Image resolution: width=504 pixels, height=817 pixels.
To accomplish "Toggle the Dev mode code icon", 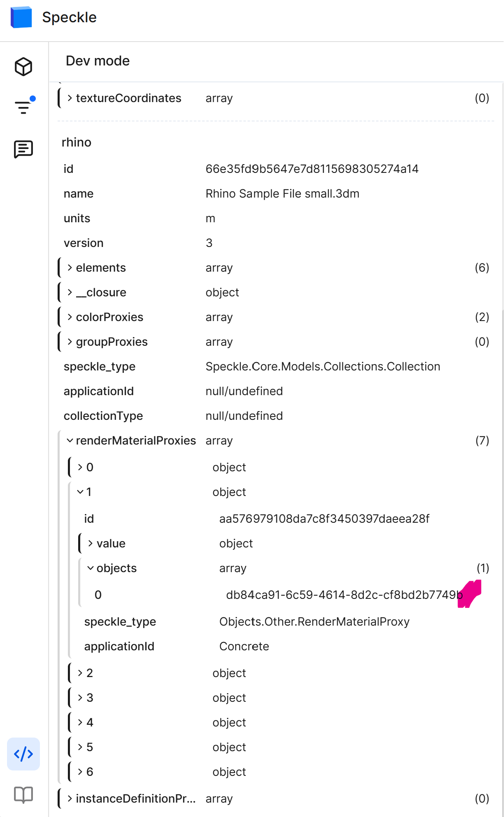I will (x=23, y=754).
